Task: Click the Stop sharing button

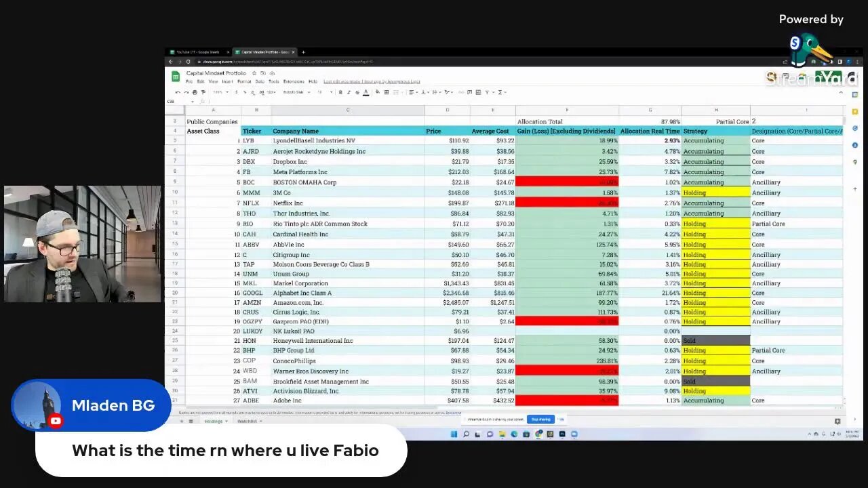Action: (540, 420)
